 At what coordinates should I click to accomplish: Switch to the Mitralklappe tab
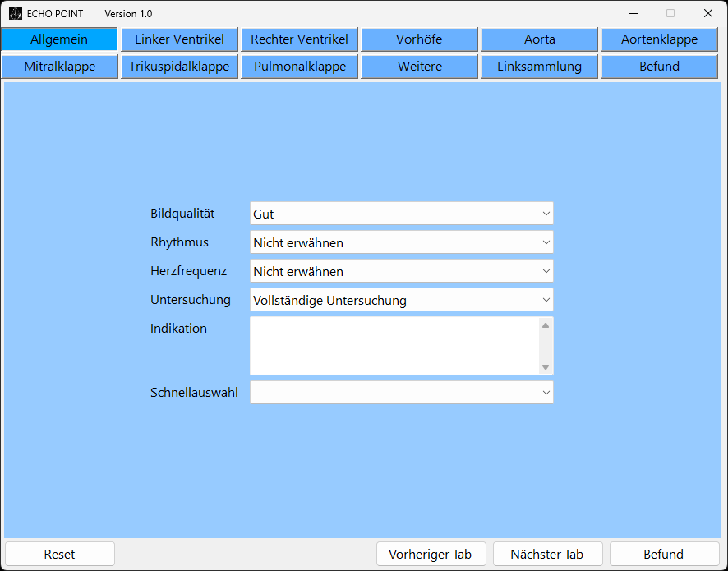(x=59, y=67)
